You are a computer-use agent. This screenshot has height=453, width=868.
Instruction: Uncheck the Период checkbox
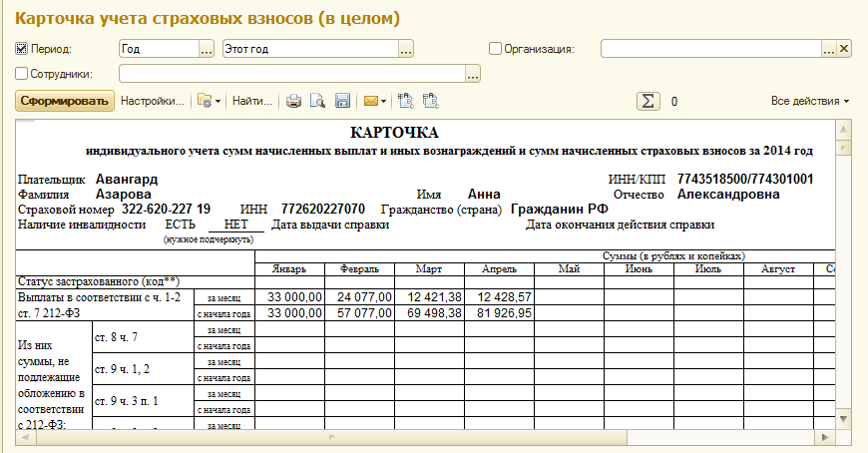(x=22, y=48)
